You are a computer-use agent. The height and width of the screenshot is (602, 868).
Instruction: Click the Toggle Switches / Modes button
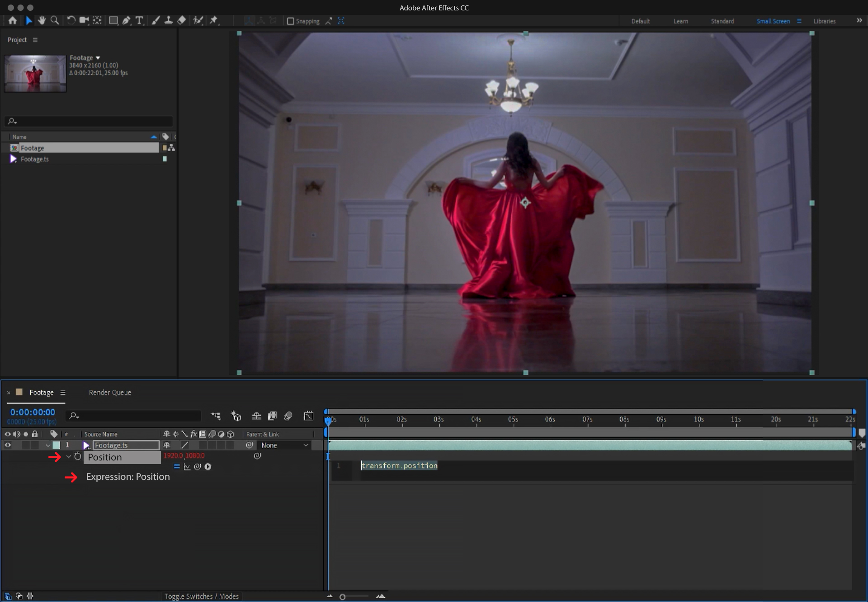tap(202, 596)
